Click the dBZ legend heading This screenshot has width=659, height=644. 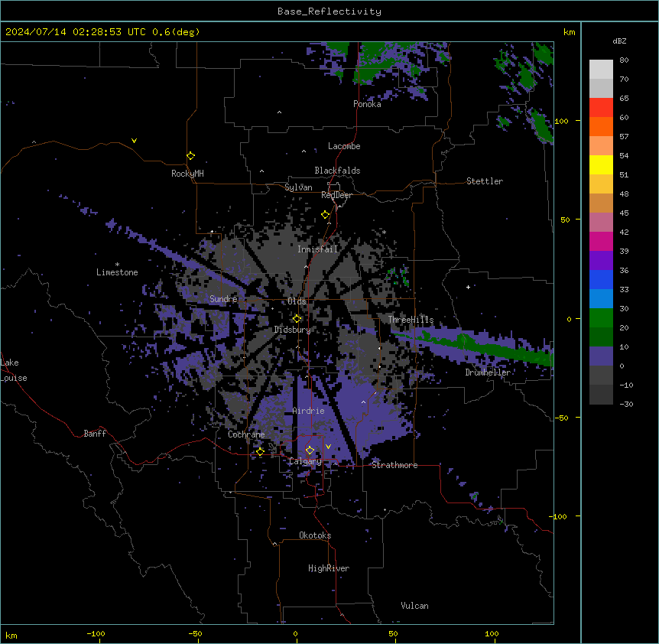pos(619,41)
